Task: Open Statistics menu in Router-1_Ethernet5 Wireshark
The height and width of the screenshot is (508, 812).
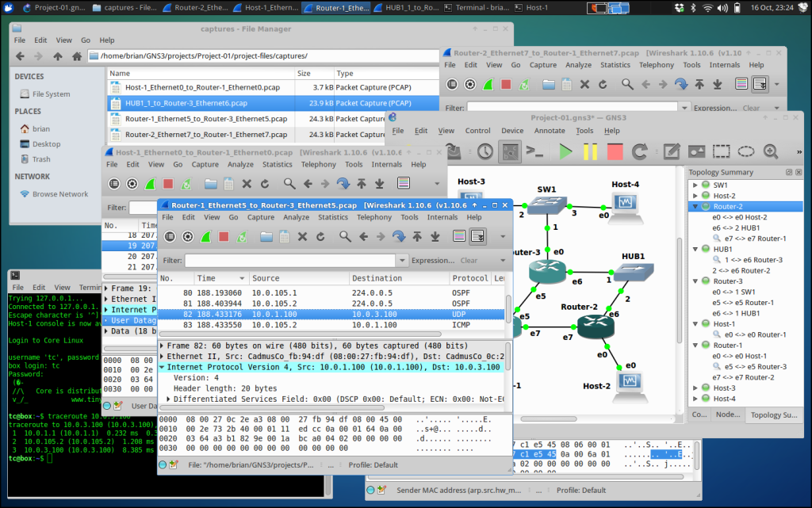Action: (333, 217)
